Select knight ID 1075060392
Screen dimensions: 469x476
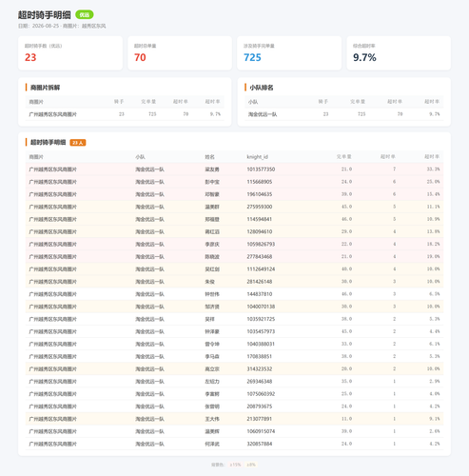coord(261,394)
